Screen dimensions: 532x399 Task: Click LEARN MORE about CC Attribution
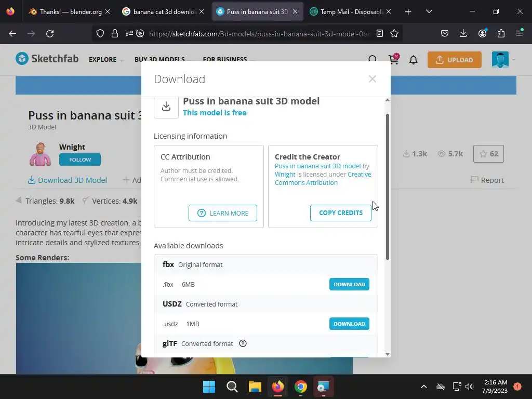click(222, 213)
